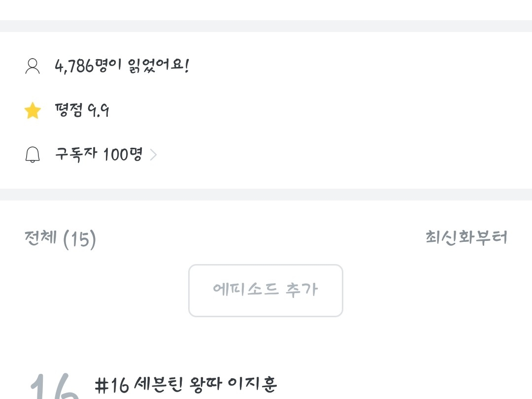Select the 평점 9.9 rating text
The width and height of the screenshot is (532, 399).
82,110
